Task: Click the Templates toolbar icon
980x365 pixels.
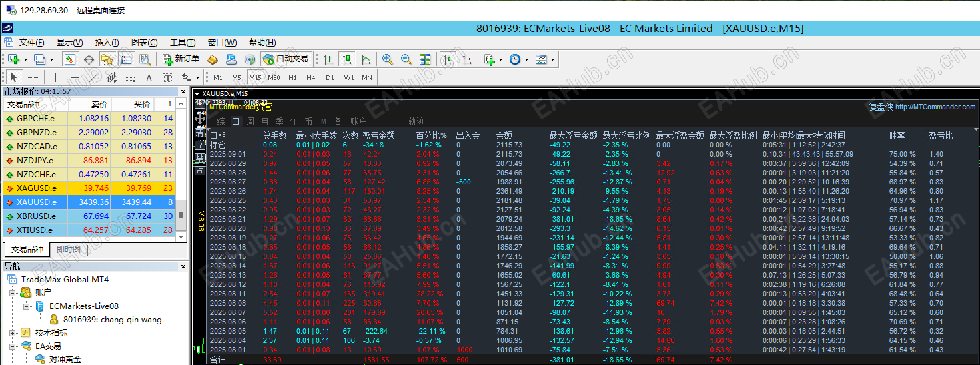Action: pos(541,59)
